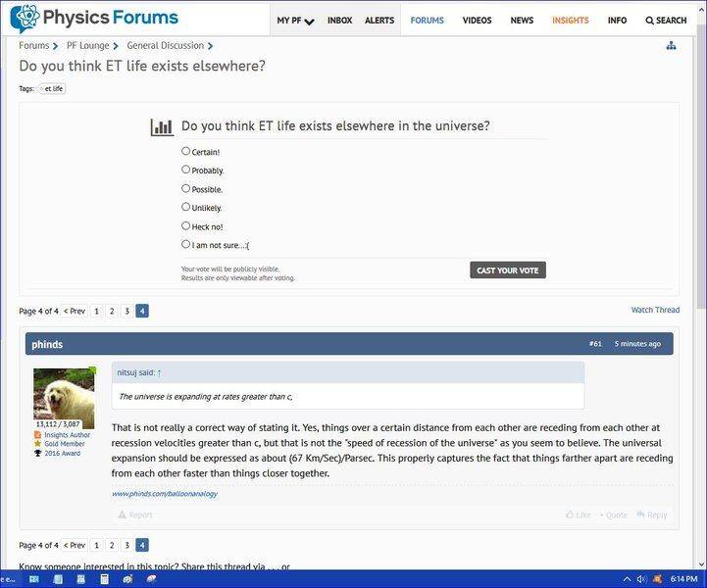
Task: Open the NEWS menu item
Action: pos(522,21)
